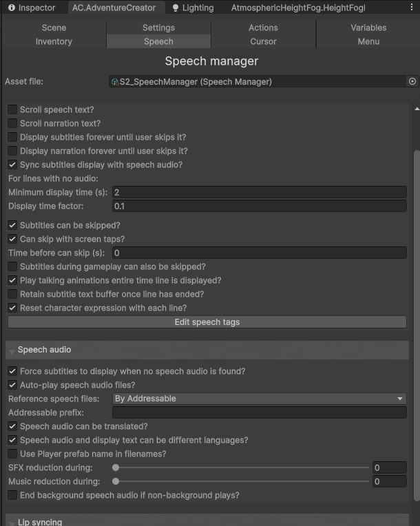Click the scrollbar up arrow

tap(416, 108)
